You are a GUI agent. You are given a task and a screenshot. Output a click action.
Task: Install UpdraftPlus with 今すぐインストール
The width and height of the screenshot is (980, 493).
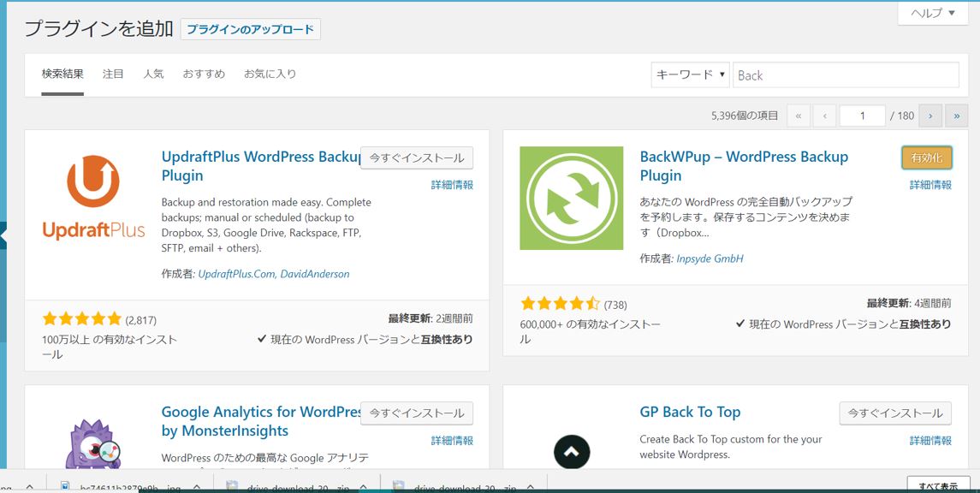417,158
